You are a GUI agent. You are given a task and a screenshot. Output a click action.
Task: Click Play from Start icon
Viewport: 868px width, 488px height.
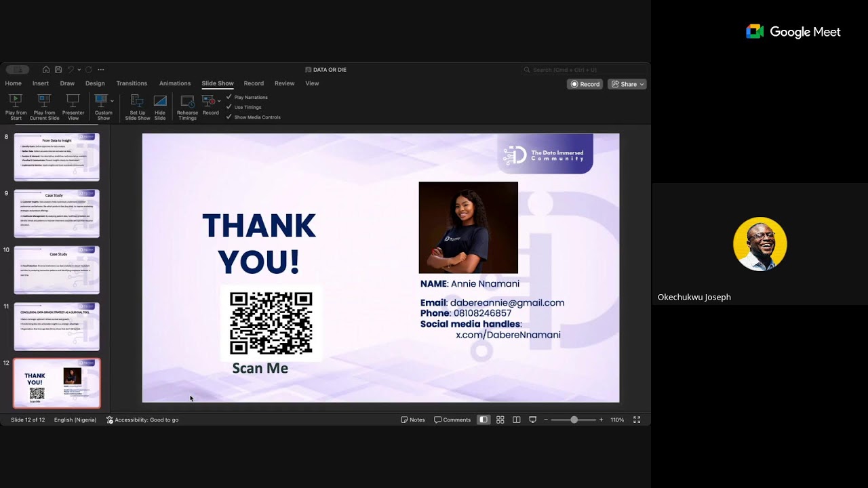click(x=16, y=101)
